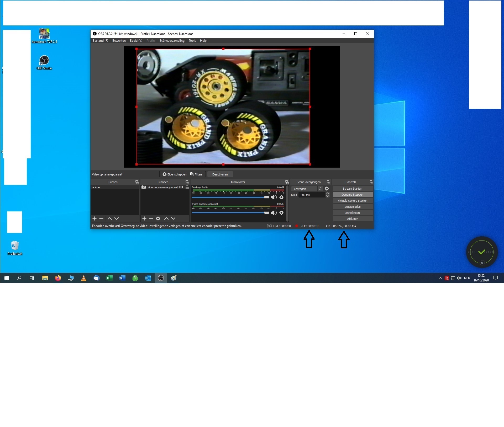
Task: Open the Tools menu
Action: point(192,41)
